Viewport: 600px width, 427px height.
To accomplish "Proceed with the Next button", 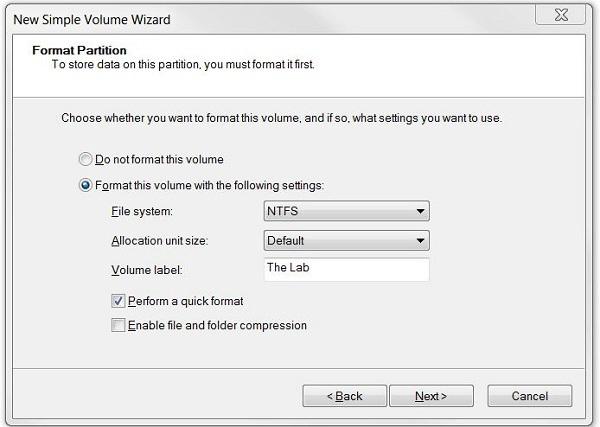I will point(431,396).
